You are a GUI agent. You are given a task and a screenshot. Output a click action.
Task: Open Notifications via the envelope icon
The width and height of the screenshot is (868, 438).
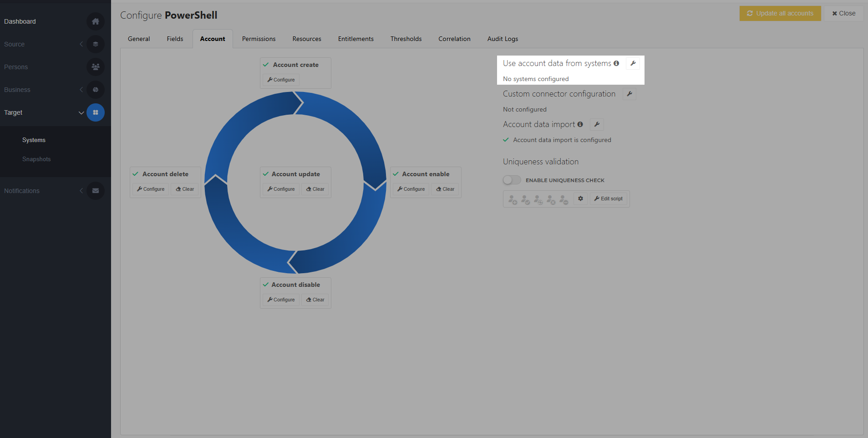click(95, 191)
